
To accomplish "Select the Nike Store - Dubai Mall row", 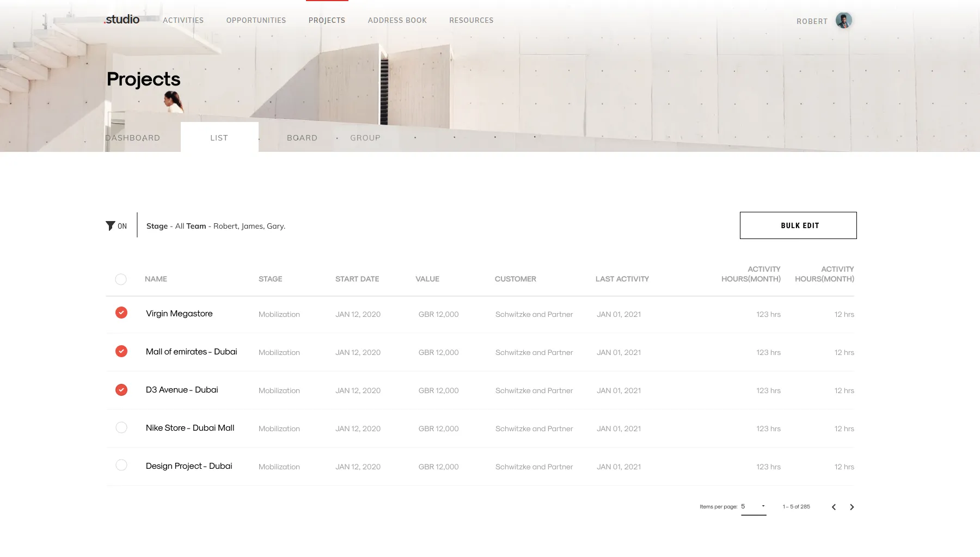I will 121,427.
